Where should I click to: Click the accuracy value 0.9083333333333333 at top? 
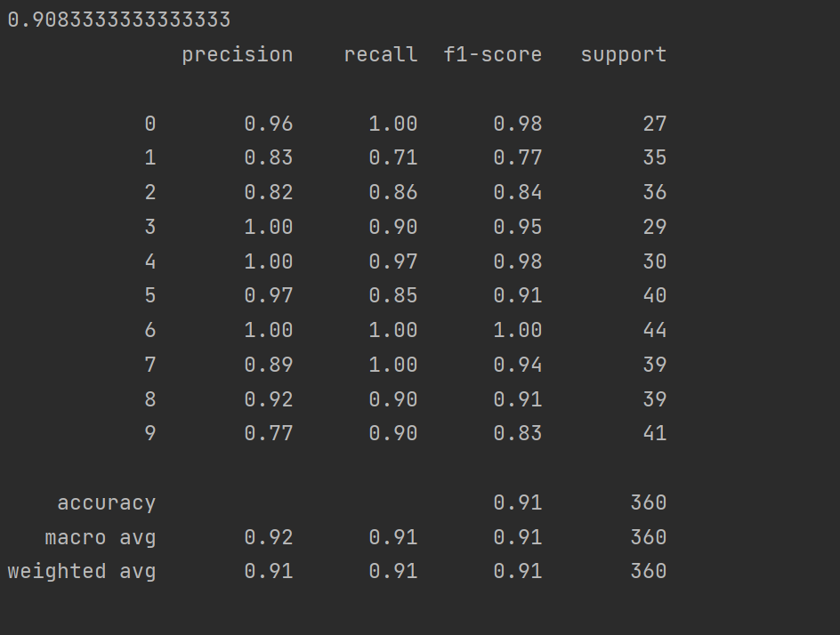[119, 20]
